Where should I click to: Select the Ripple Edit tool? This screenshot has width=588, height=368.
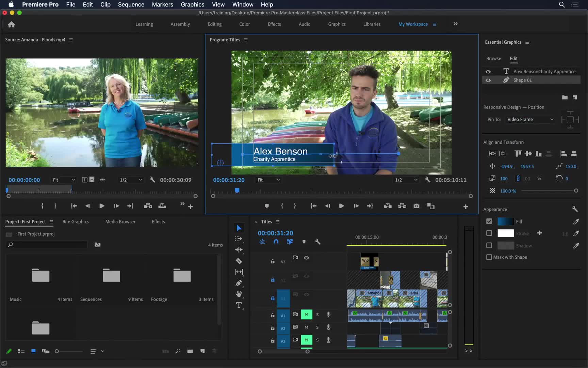click(x=239, y=250)
